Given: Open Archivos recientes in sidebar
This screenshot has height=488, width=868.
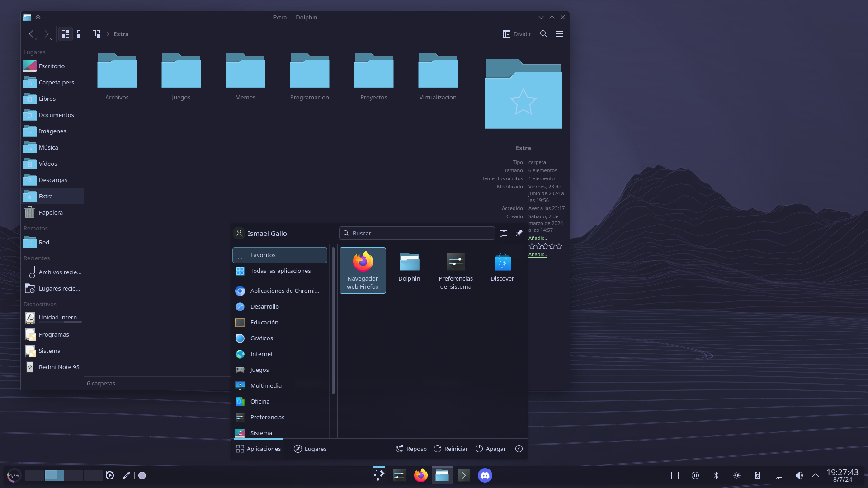Looking at the screenshot, I should tap(52, 272).
